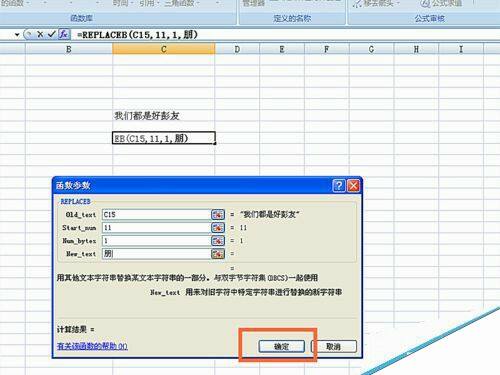Collapse dialog via Start_num range selector icon

coord(218,228)
